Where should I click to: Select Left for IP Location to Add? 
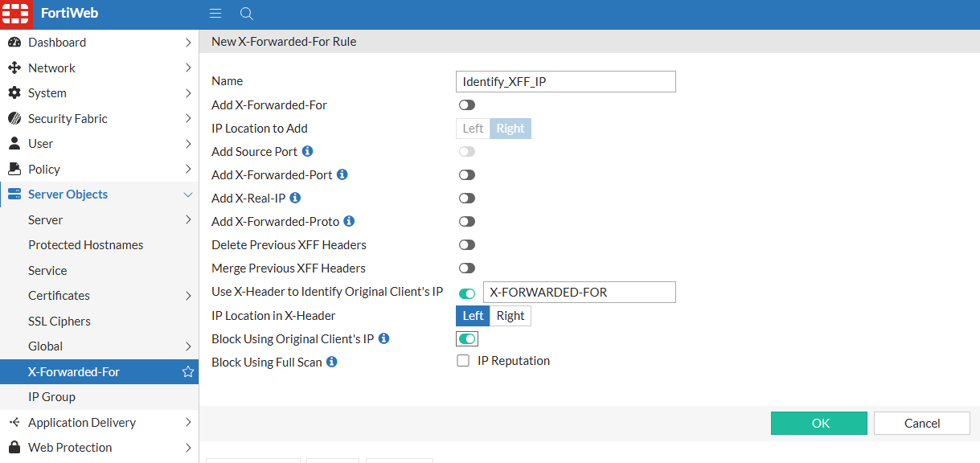(x=473, y=129)
